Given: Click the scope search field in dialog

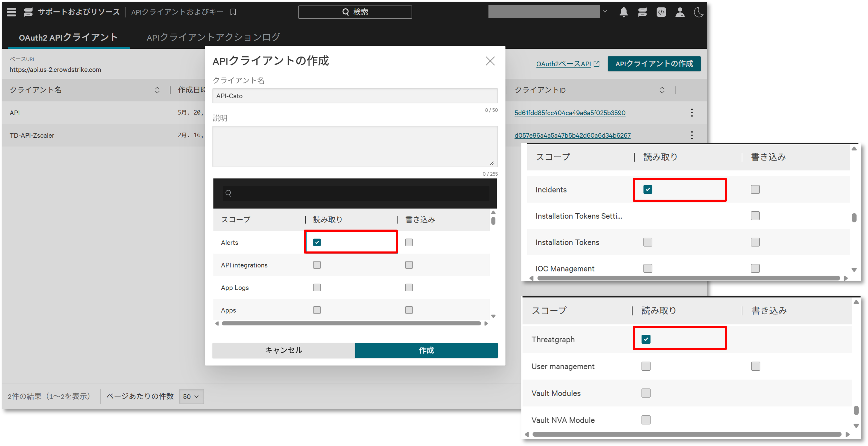Looking at the screenshot, I should 356,193.
